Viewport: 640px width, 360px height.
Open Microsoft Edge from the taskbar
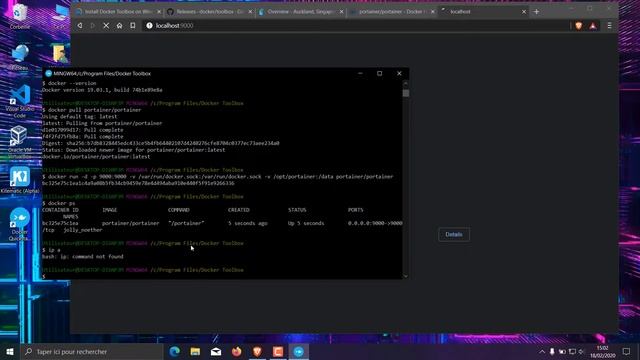175,351
